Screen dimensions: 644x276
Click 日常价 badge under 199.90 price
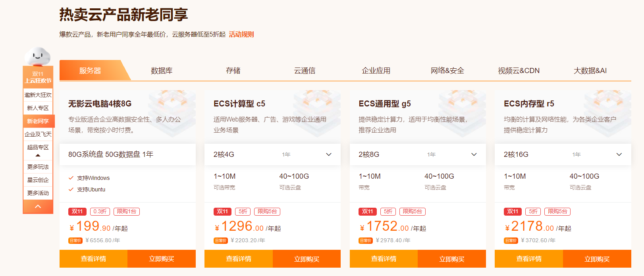point(75,241)
